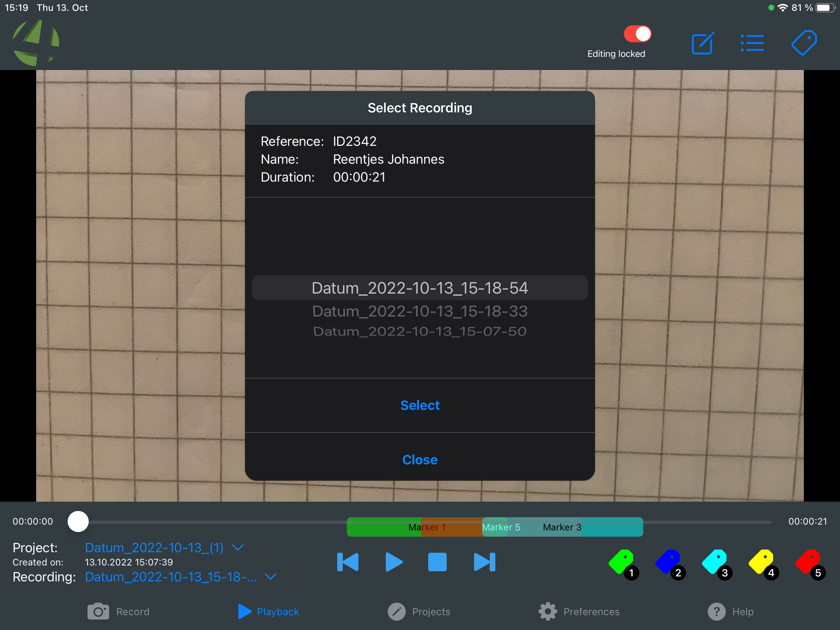Add cyan marker tag 3
The width and height of the screenshot is (840, 630).
(x=717, y=564)
